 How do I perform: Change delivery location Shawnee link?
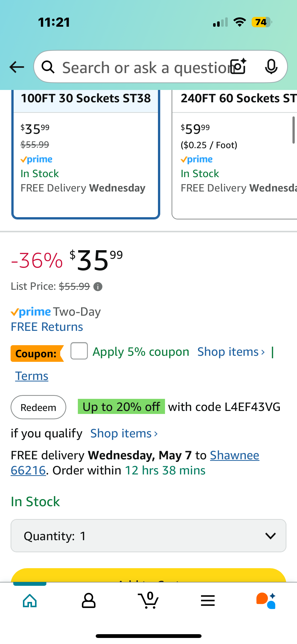click(x=234, y=455)
